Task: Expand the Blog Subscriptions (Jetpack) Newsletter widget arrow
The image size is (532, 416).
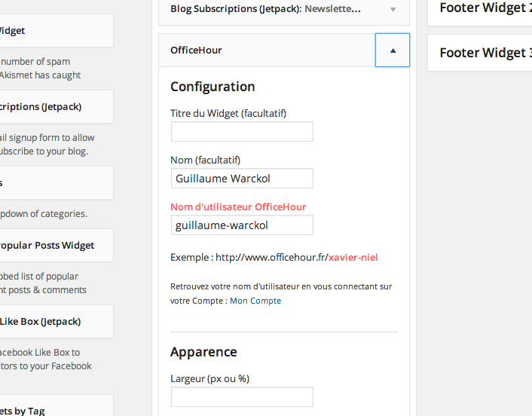Action: coord(393,10)
